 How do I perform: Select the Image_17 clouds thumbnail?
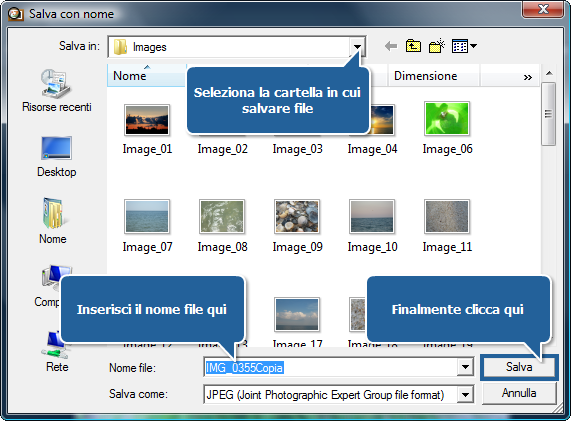coord(297,314)
